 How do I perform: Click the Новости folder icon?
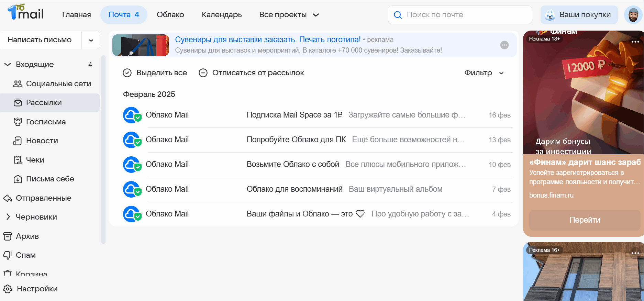point(18,141)
